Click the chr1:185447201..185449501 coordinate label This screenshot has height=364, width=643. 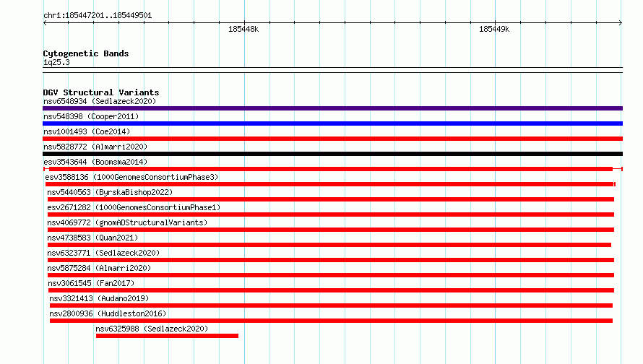point(98,16)
